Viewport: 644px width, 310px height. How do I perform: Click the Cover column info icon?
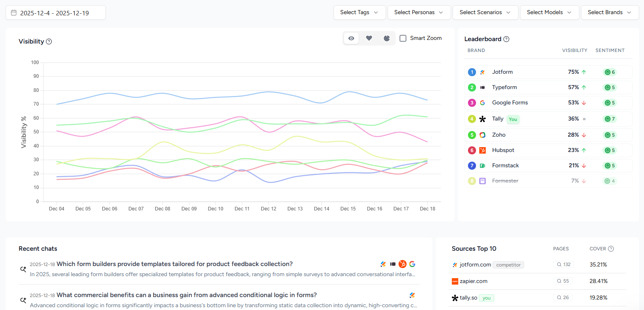(x=611, y=249)
